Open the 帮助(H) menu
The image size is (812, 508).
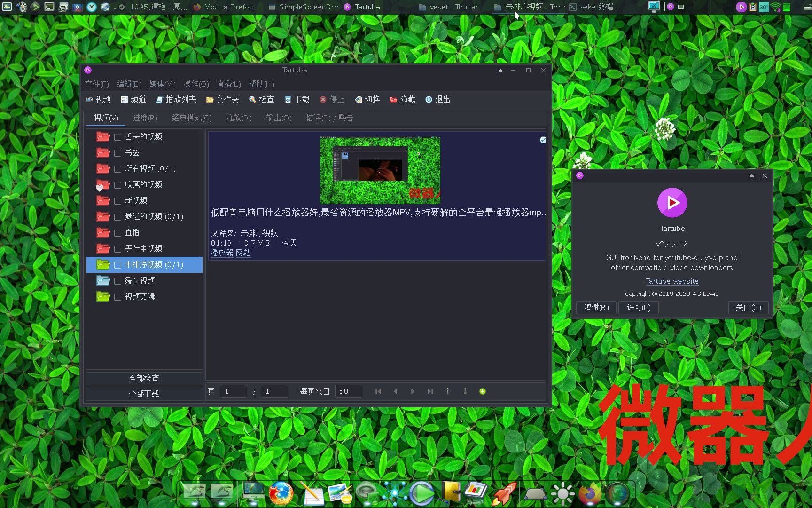point(261,84)
